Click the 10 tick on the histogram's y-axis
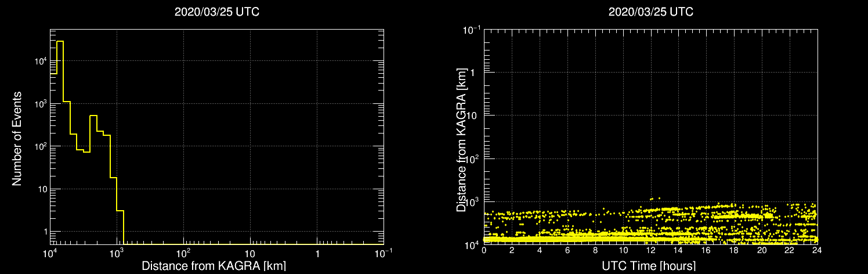Viewport: 868px width, 274px height. (x=42, y=189)
